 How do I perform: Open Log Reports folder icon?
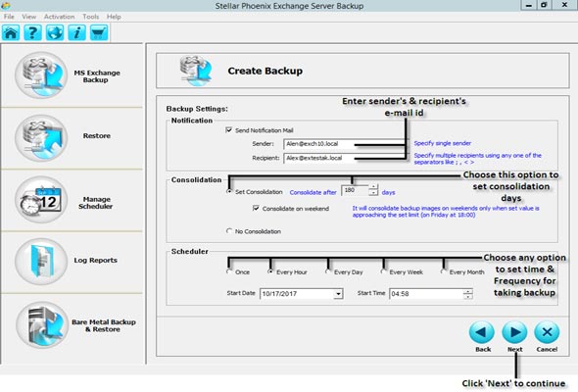[x=41, y=262]
